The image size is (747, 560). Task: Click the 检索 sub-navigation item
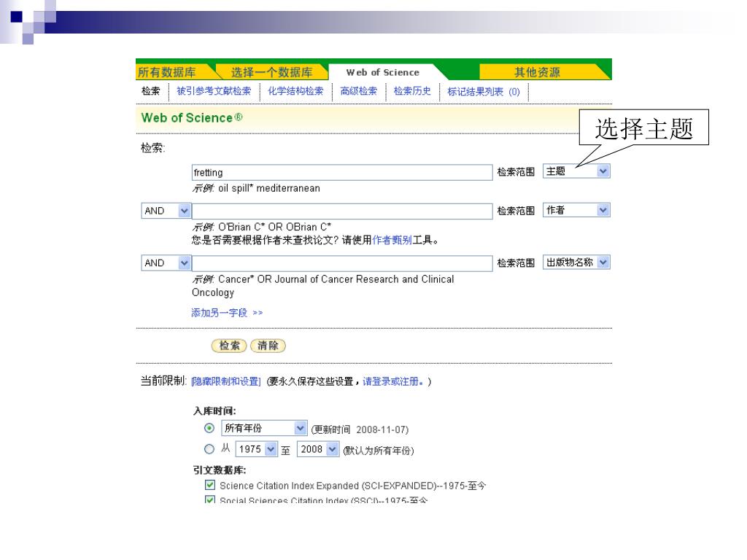click(x=151, y=91)
